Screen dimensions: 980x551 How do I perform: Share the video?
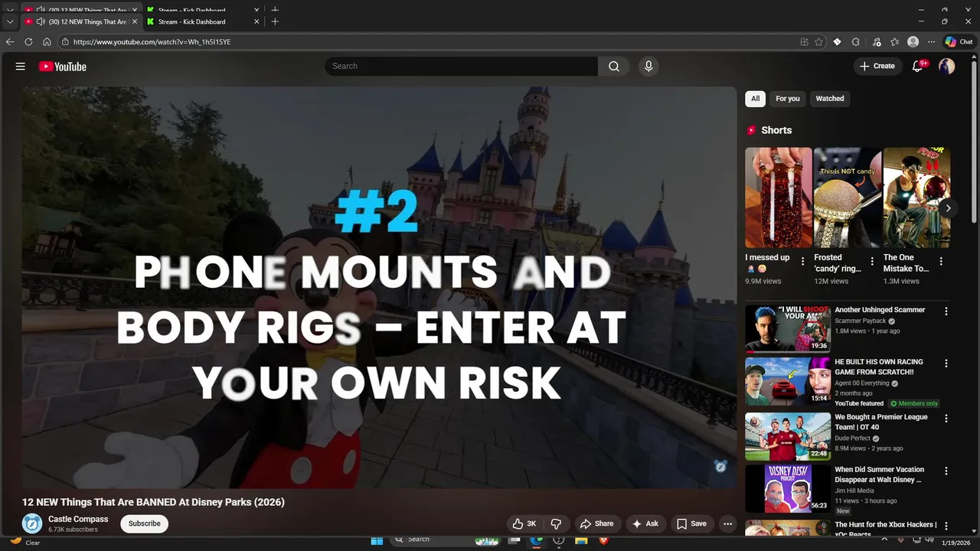click(x=596, y=524)
